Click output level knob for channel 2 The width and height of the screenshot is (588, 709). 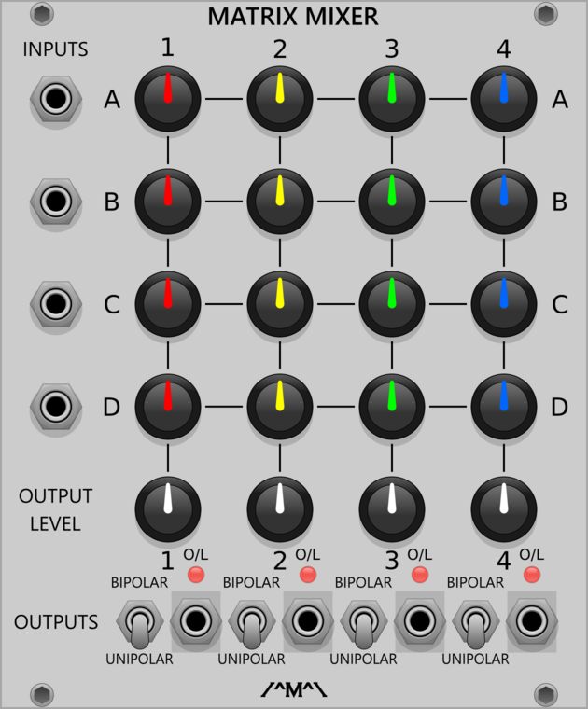click(280, 509)
